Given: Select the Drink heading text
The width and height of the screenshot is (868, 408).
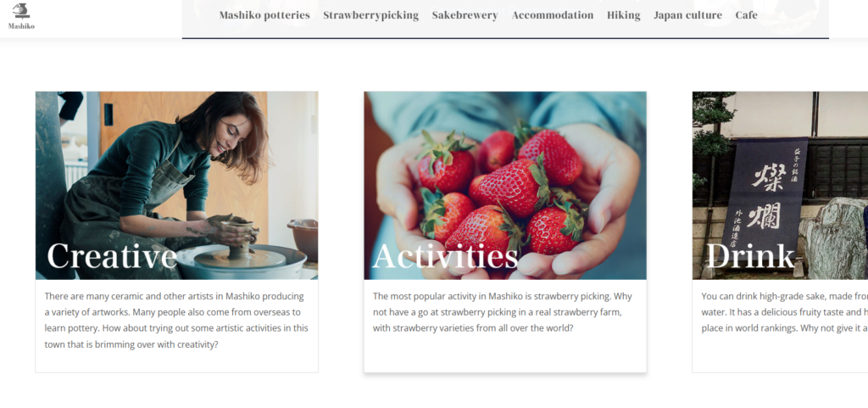Looking at the screenshot, I should point(750,256).
